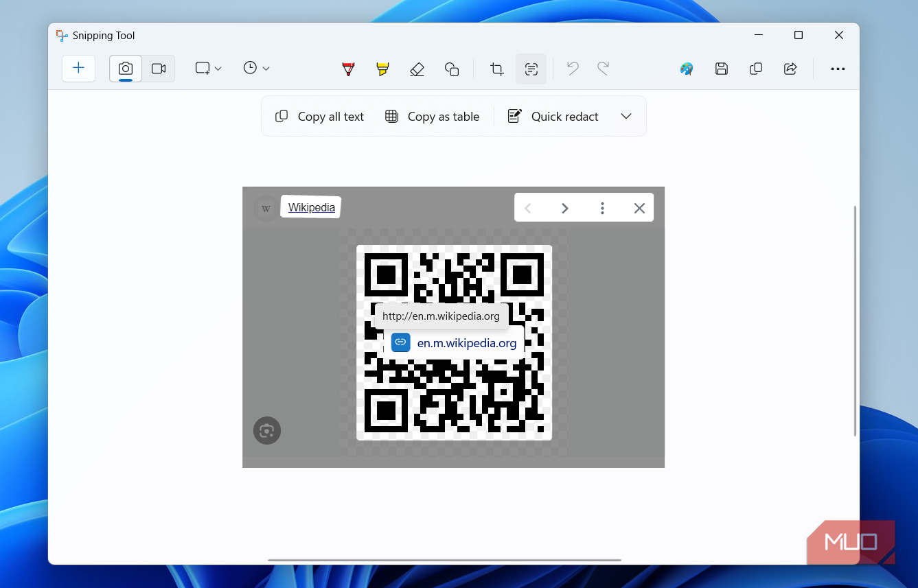The image size is (918, 588).
Task: Click the highlighted Wikipedia text in the snip
Action: tap(312, 207)
